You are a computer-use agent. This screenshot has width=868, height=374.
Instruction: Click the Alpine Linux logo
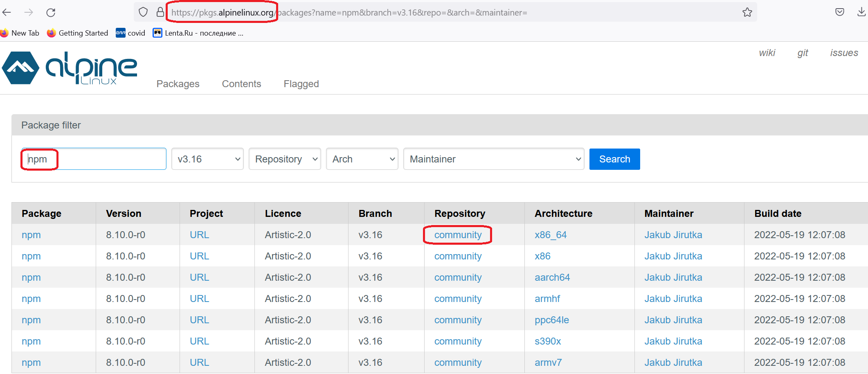pos(70,68)
